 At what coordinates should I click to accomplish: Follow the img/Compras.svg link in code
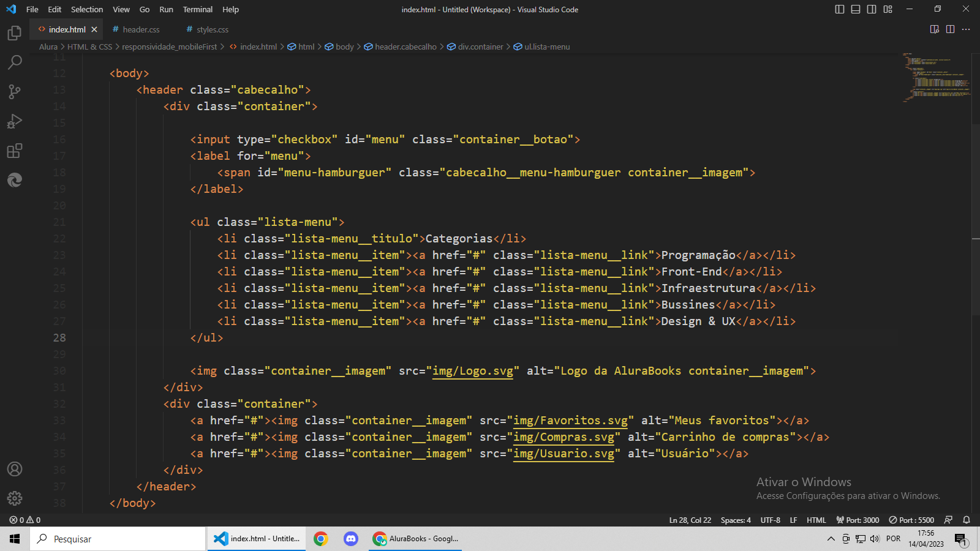[563, 437]
